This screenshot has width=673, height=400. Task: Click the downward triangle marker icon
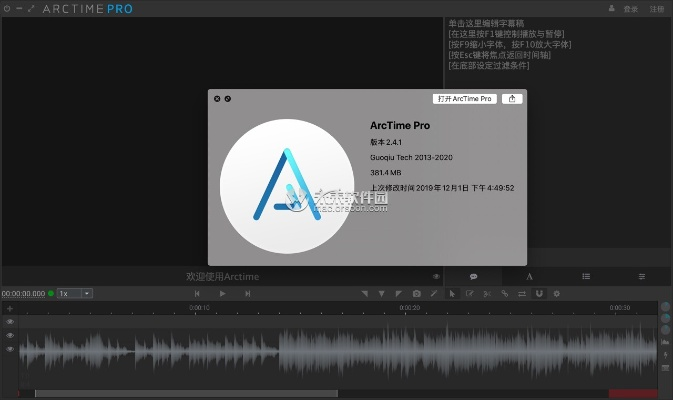click(382, 294)
